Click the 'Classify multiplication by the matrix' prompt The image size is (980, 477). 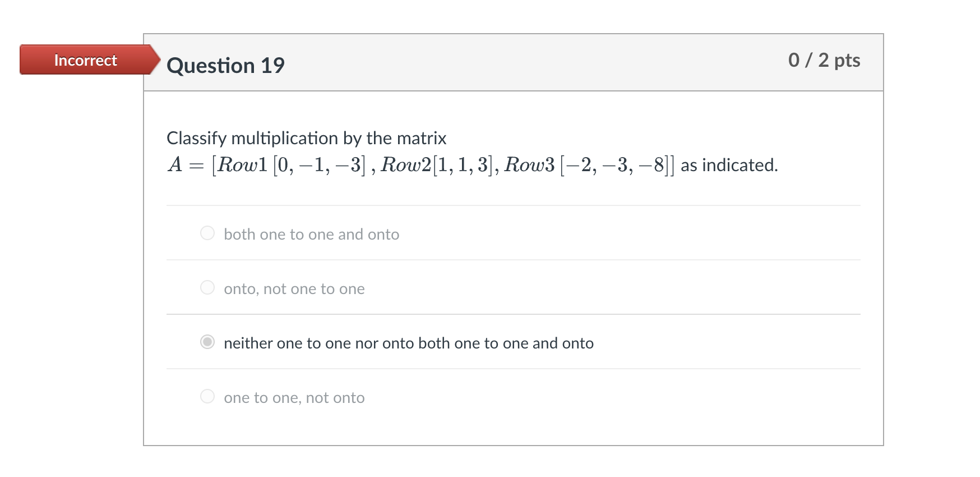coord(306,138)
